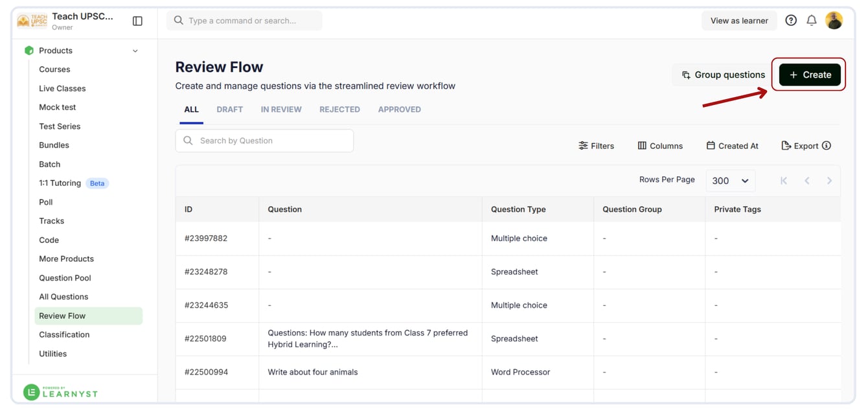Open the Columns chooser

[x=660, y=146]
